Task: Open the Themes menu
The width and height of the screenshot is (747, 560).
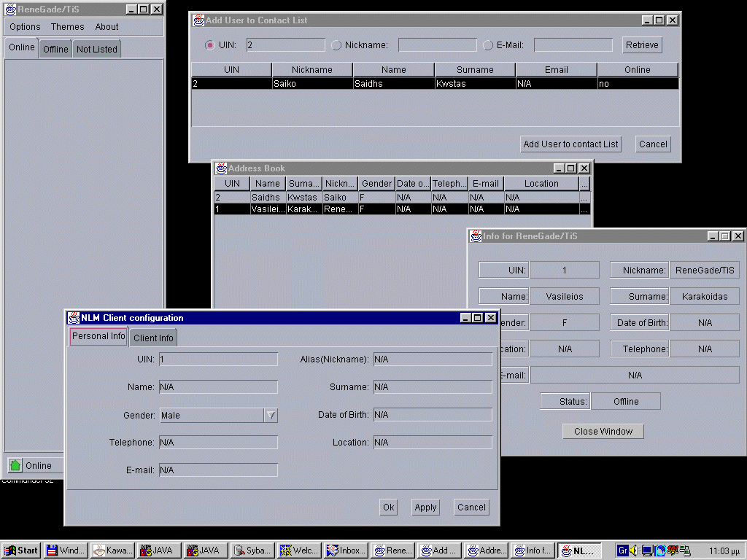Action: point(68,27)
